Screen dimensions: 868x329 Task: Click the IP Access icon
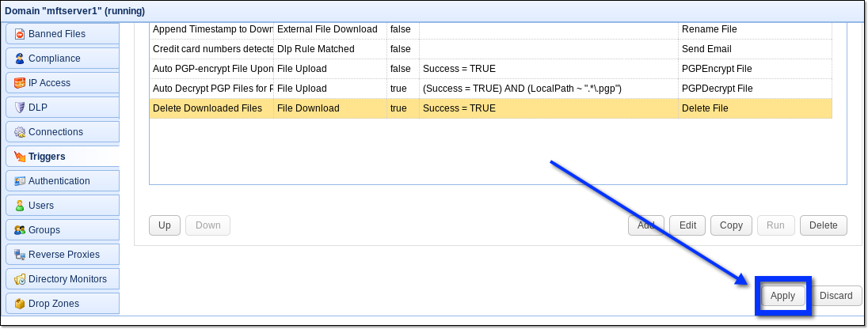pyautogui.click(x=20, y=83)
